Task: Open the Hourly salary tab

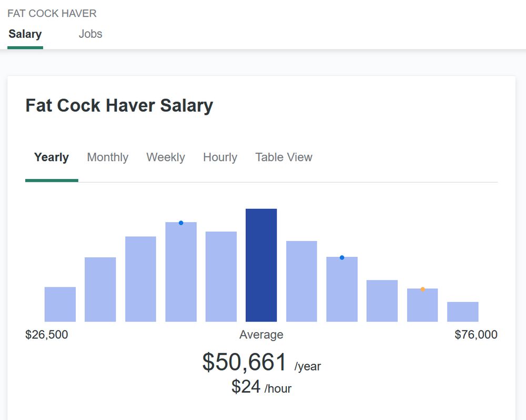Action: tap(220, 157)
